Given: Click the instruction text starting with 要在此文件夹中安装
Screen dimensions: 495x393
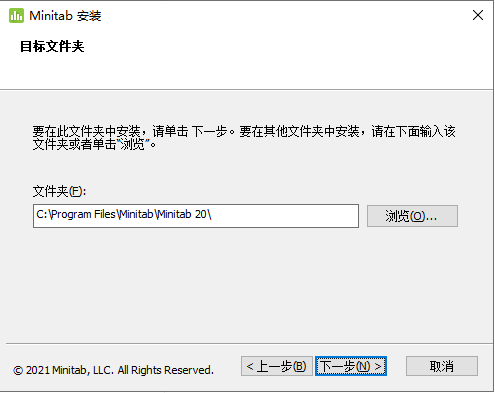Looking at the screenshot, I should coord(244,138).
